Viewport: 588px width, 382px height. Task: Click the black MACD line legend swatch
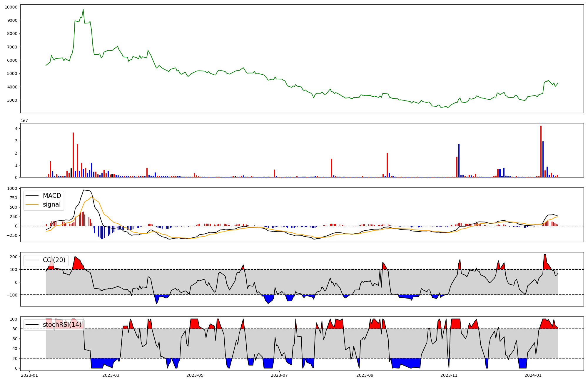point(32,196)
